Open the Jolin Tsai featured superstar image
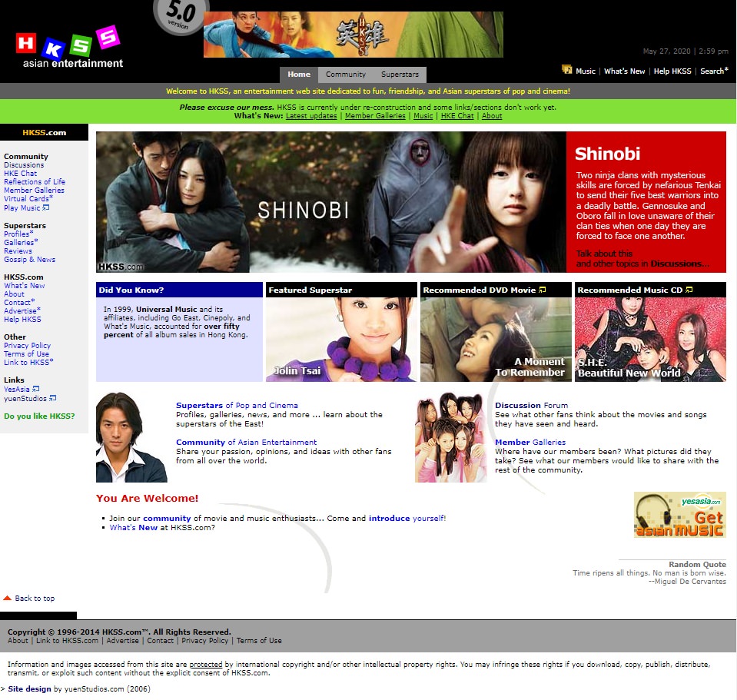The image size is (737, 700). click(341, 339)
